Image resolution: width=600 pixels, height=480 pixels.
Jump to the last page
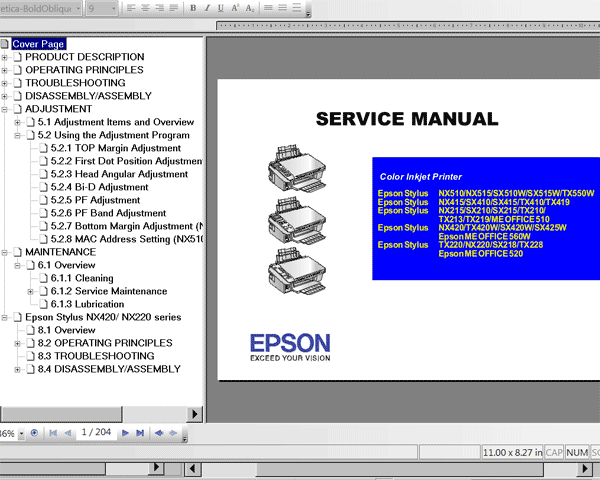point(140,433)
